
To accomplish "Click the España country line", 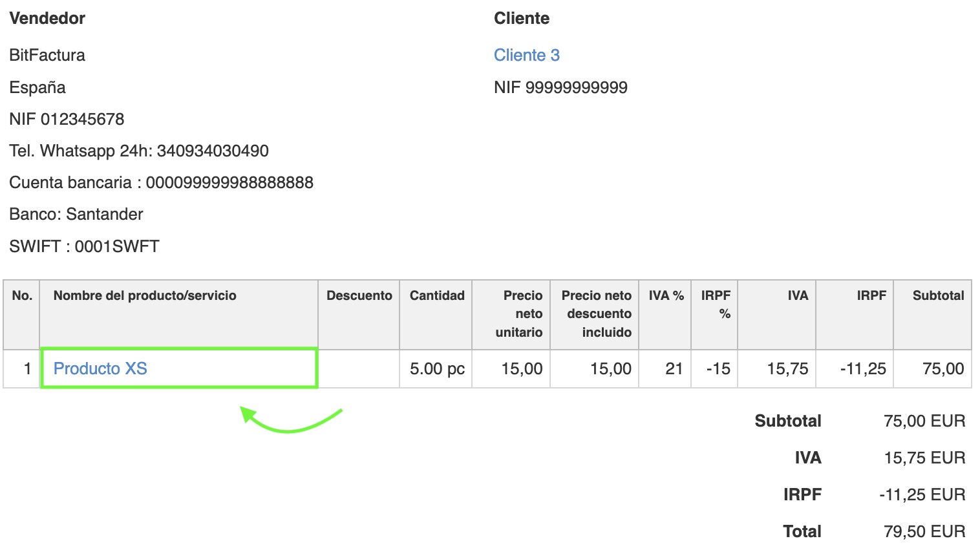I will [37, 87].
